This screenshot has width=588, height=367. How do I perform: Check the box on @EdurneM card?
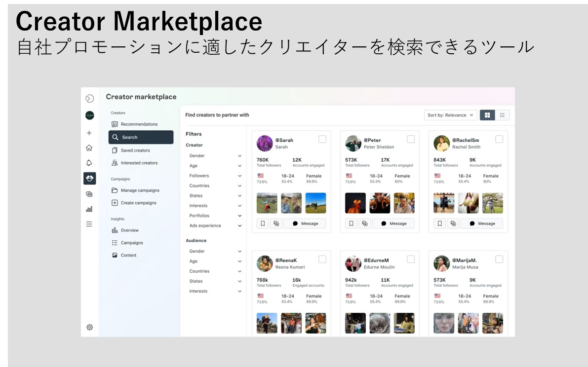[x=411, y=259]
